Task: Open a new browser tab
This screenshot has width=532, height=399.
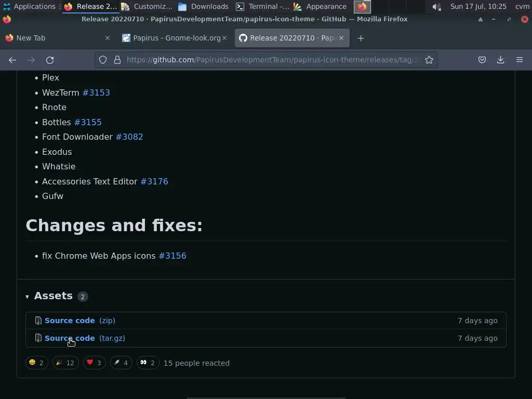Action: [361, 38]
